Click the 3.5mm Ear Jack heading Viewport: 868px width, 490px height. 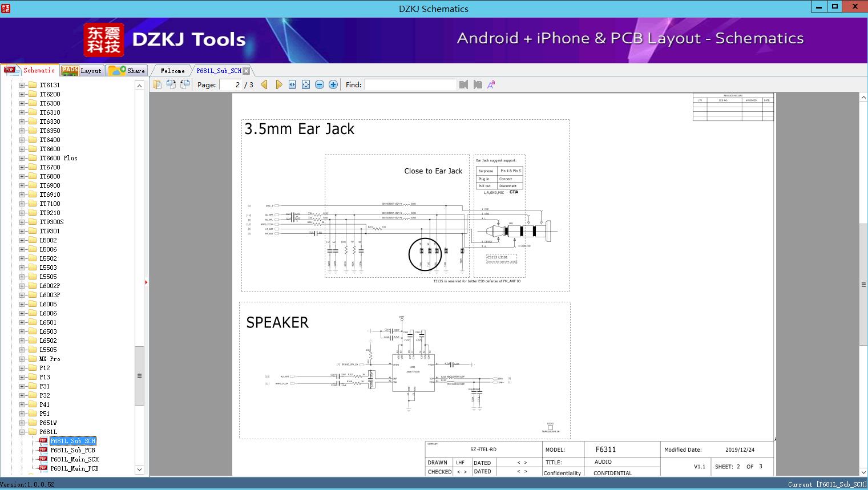tap(299, 129)
